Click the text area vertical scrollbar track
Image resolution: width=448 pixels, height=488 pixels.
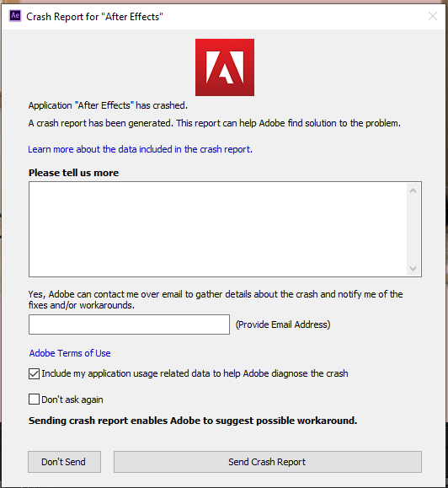point(413,230)
